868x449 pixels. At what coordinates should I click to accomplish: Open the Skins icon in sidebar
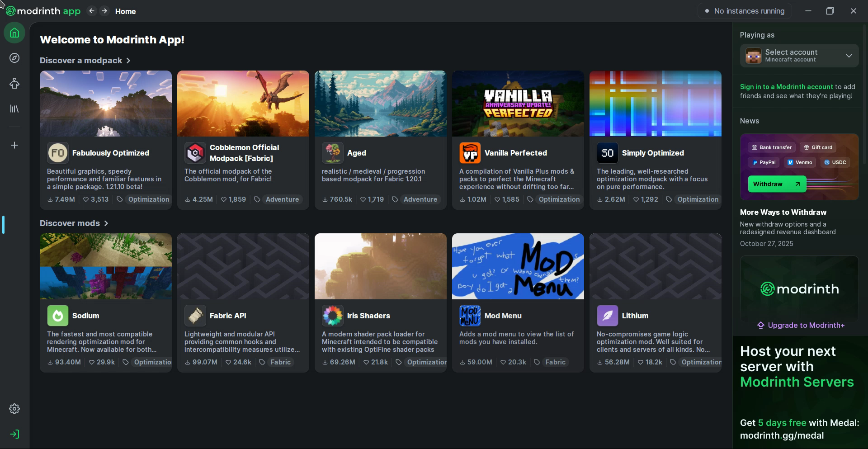click(x=14, y=84)
